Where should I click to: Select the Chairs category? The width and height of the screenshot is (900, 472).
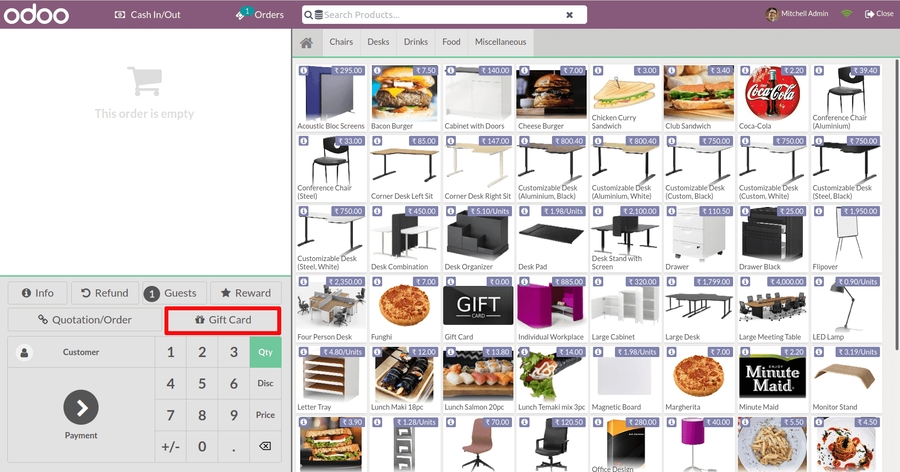tap(341, 42)
